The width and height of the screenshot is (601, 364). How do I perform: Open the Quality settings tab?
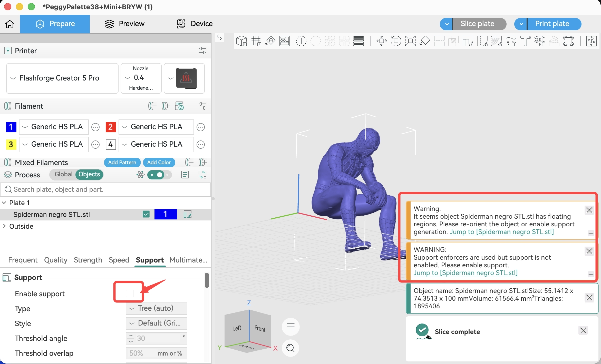pyautogui.click(x=56, y=260)
